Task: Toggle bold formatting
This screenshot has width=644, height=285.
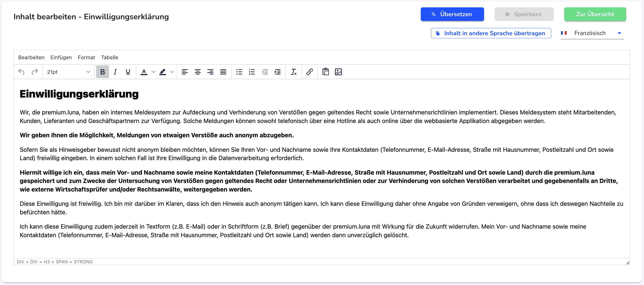Action: (103, 72)
